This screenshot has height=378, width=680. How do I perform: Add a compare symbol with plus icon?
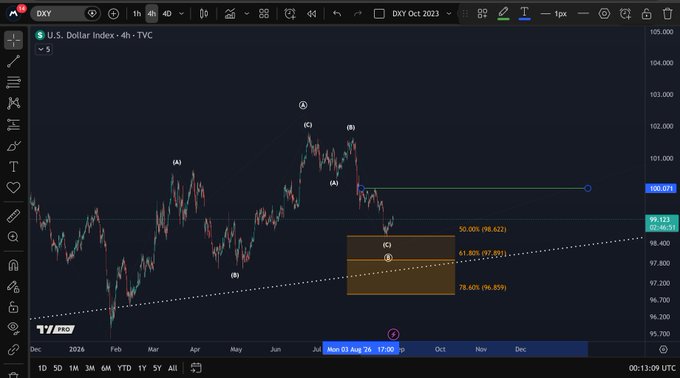(113, 14)
